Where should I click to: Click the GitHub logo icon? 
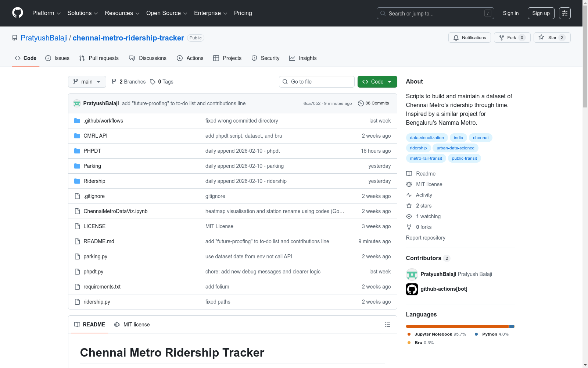pos(18,13)
